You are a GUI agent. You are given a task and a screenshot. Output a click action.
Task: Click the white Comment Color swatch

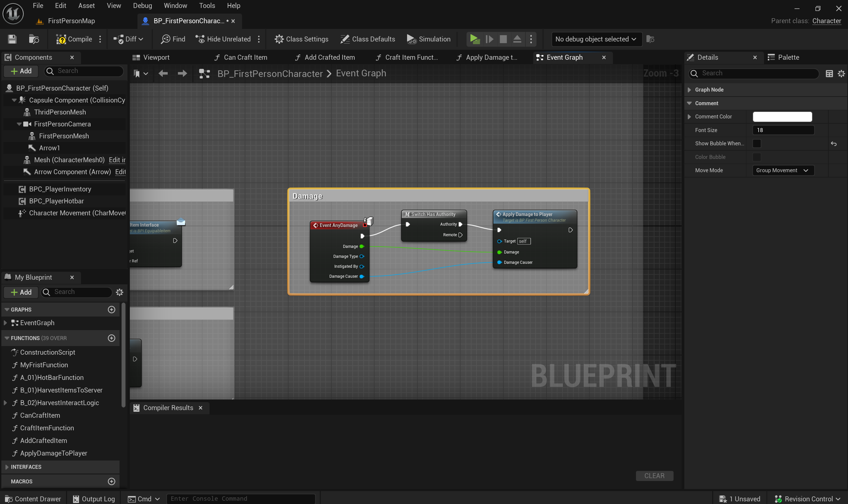click(782, 116)
